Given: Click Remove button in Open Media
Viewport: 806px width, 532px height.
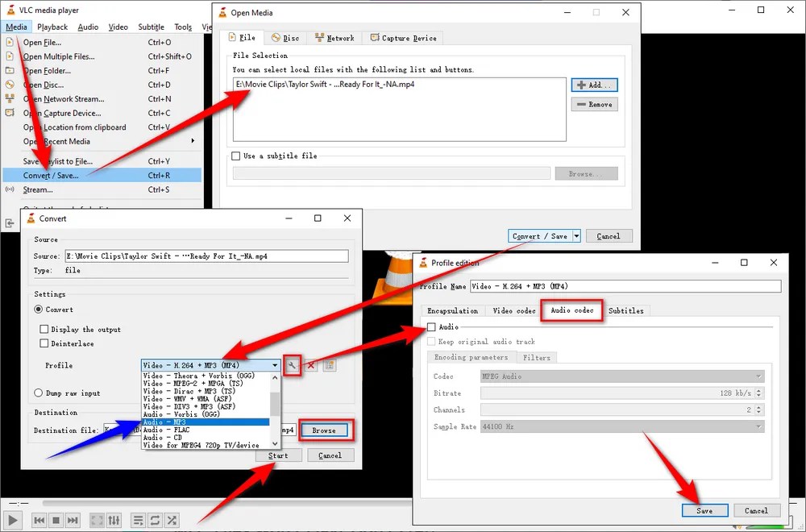Looking at the screenshot, I should click(x=594, y=104).
